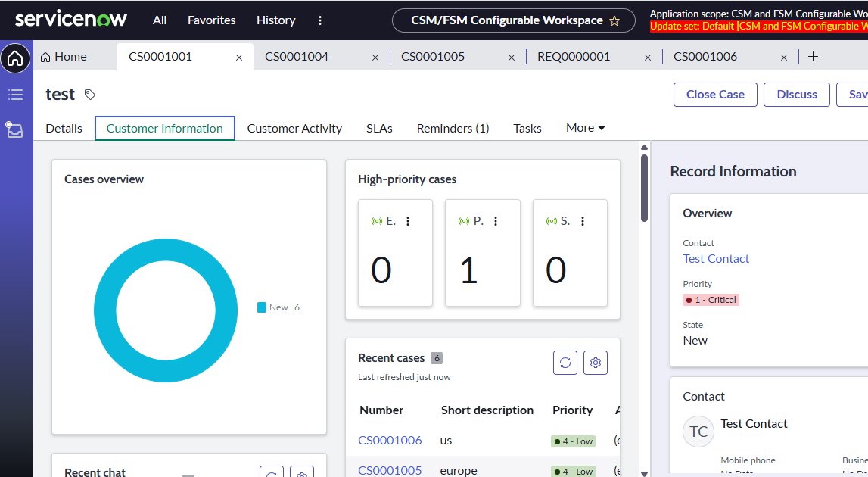Click the Update set Default banner text
The image size is (868, 477).
click(x=758, y=26)
